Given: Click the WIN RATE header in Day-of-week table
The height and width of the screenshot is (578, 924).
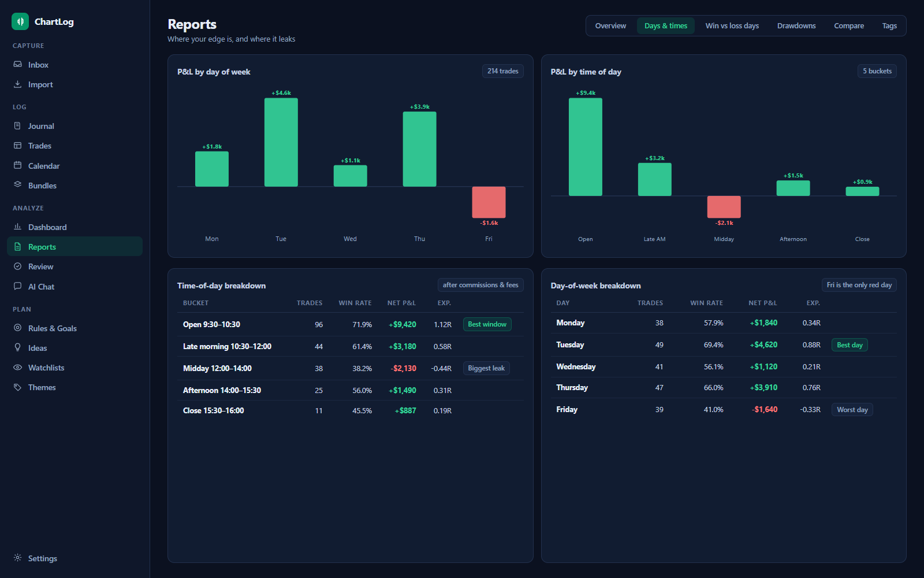Looking at the screenshot, I should (706, 303).
